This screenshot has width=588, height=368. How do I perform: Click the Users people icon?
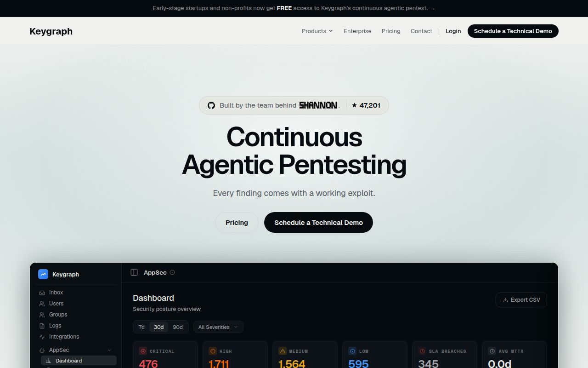(42, 304)
